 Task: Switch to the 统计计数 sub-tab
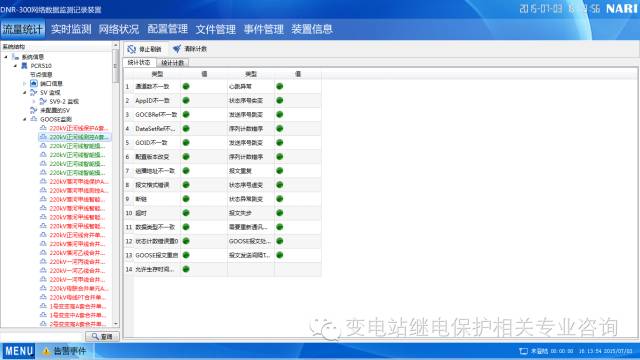(x=173, y=63)
